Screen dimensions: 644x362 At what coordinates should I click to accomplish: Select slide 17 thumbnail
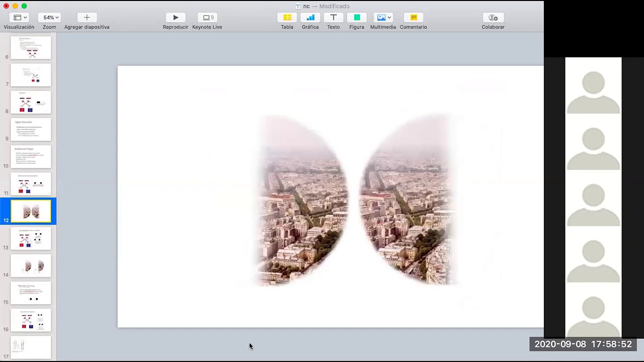[31, 347]
